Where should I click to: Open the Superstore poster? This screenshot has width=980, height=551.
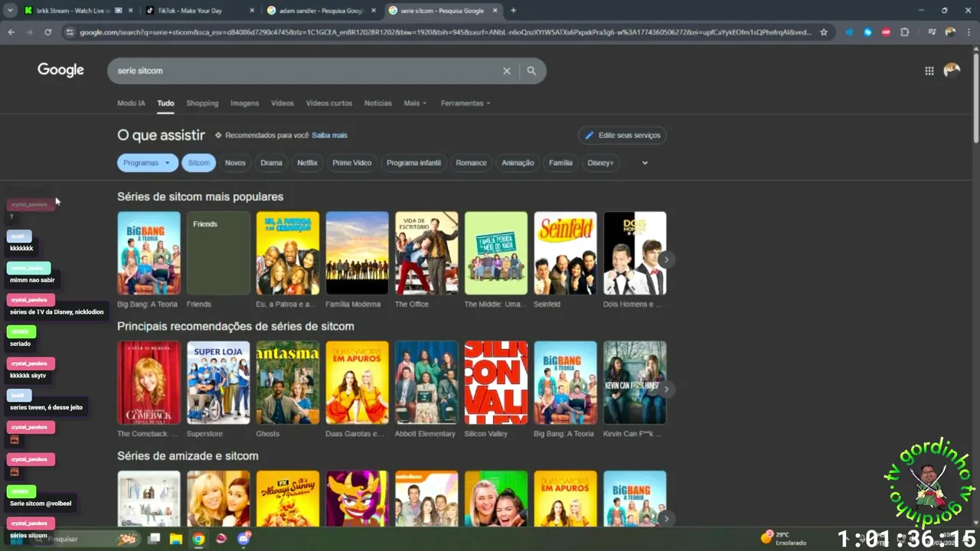(x=218, y=383)
